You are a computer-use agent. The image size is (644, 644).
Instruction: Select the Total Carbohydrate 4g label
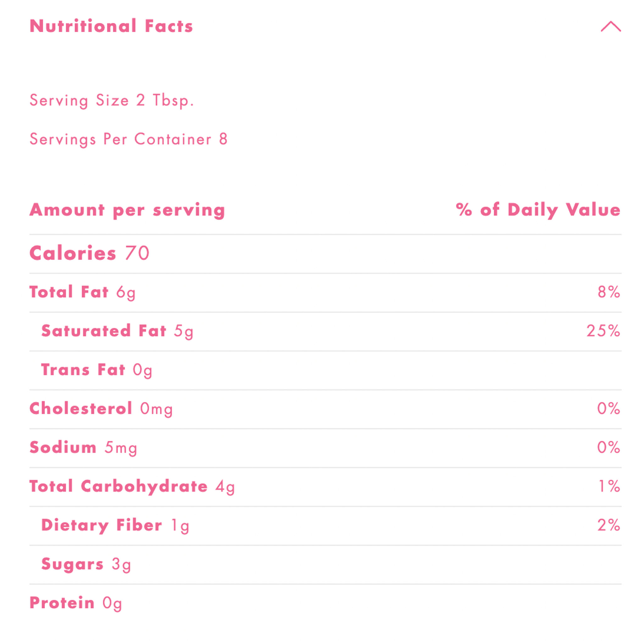[x=132, y=486]
